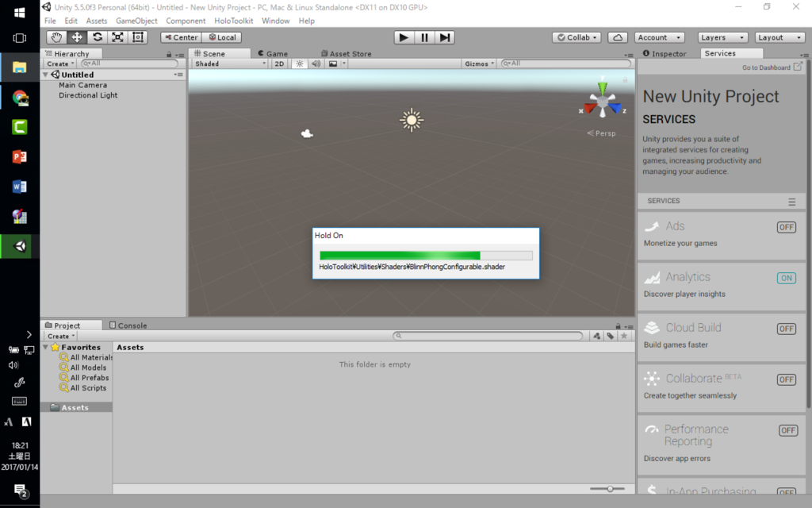Click the Step frame button

tap(444, 37)
